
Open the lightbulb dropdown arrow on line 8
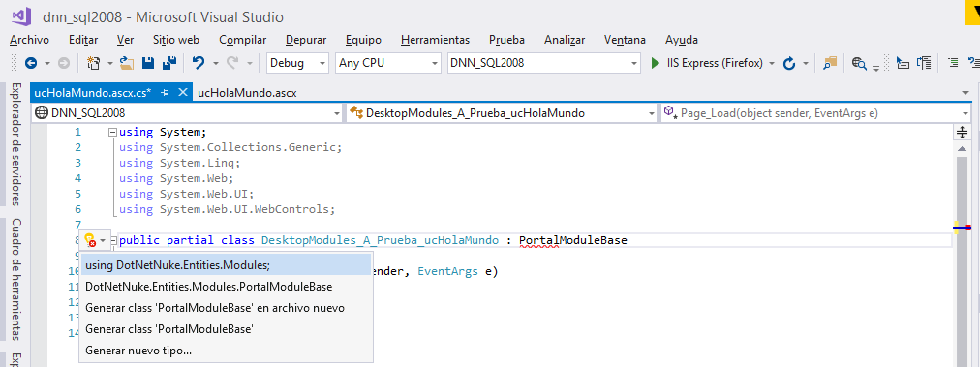coord(103,240)
